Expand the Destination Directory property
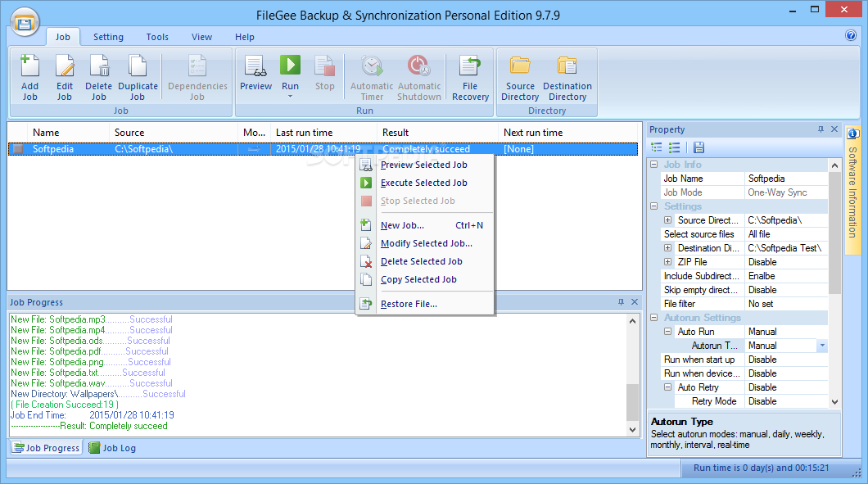Image resolution: width=868 pixels, height=484 pixels. pos(667,247)
